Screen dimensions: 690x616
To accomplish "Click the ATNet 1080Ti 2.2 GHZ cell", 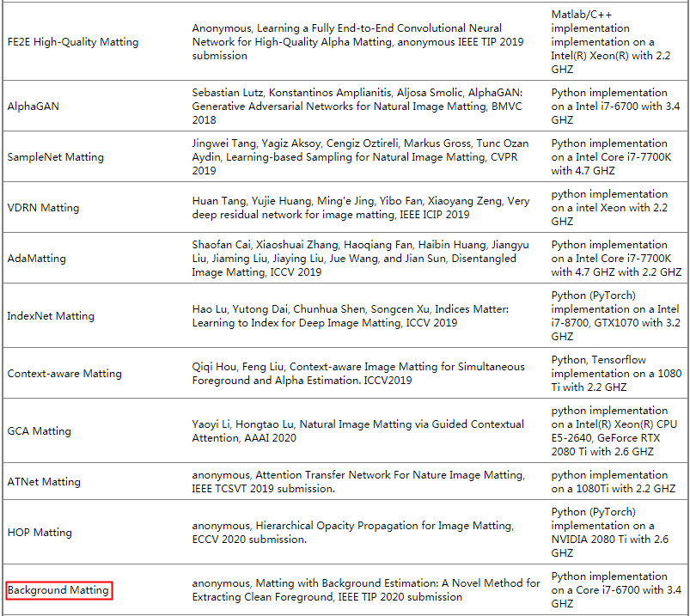I will [614, 481].
